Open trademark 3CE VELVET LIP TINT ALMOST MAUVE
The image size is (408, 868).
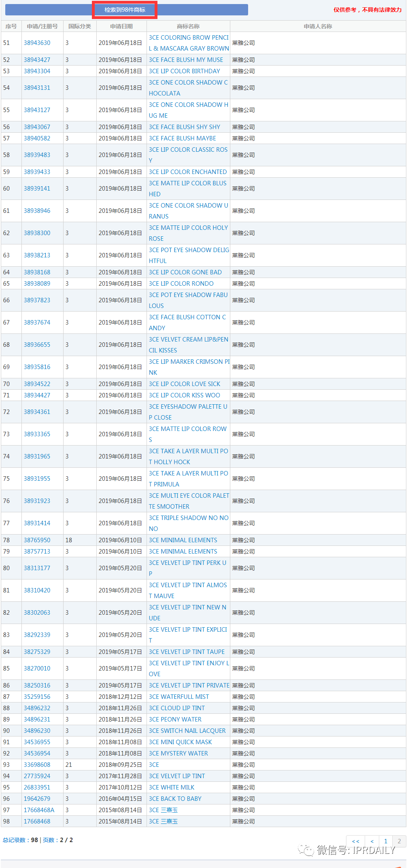click(x=188, y=590)
